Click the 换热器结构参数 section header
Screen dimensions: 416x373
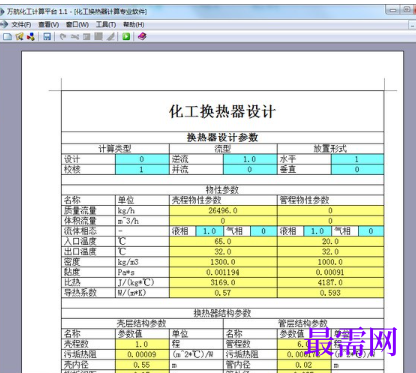tap(222, 313)
